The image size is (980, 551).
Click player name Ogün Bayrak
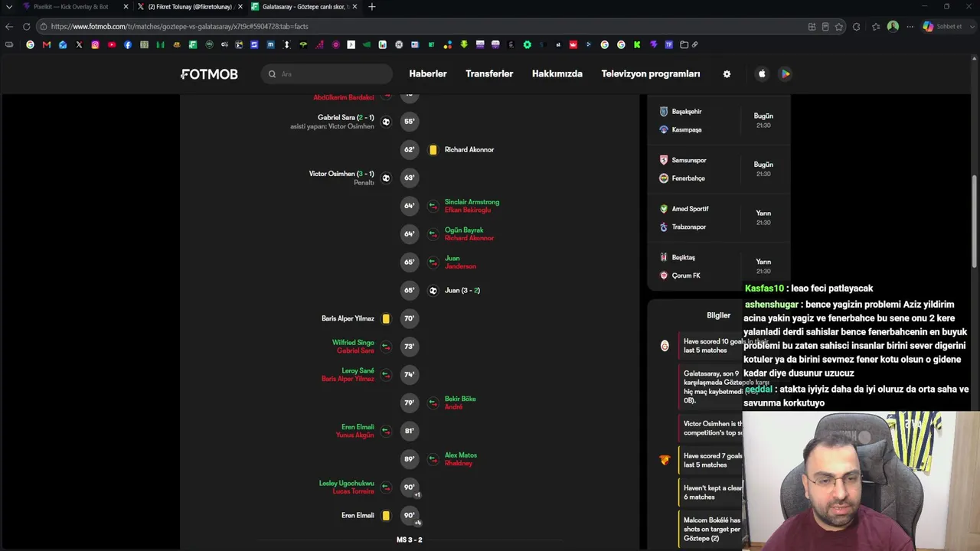(x=464, y=230)
